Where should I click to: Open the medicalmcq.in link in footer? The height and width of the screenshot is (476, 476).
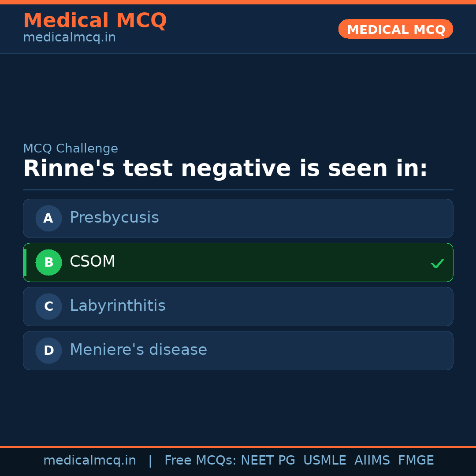[89, 461]
